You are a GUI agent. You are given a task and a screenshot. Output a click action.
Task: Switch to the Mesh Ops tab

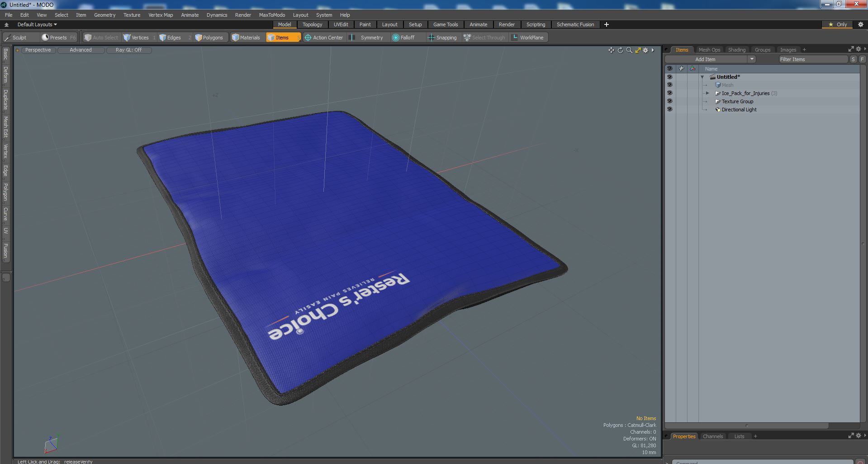(709, 50)
